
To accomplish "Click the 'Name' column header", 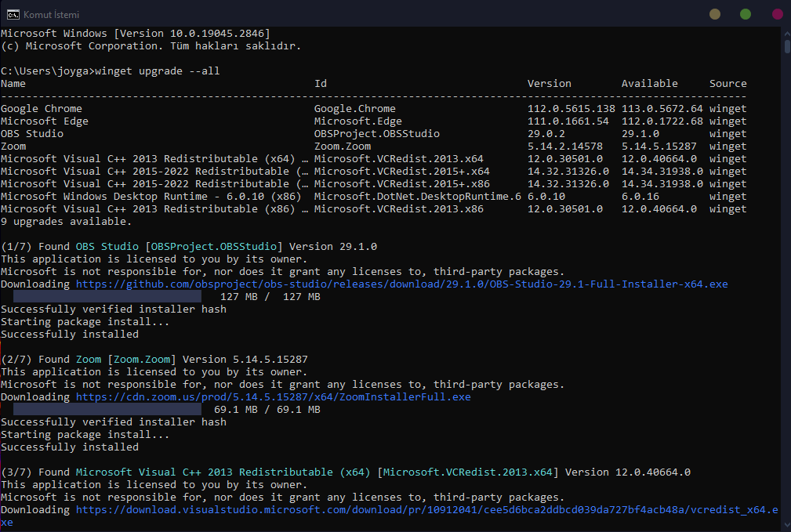I will point(13,84).
